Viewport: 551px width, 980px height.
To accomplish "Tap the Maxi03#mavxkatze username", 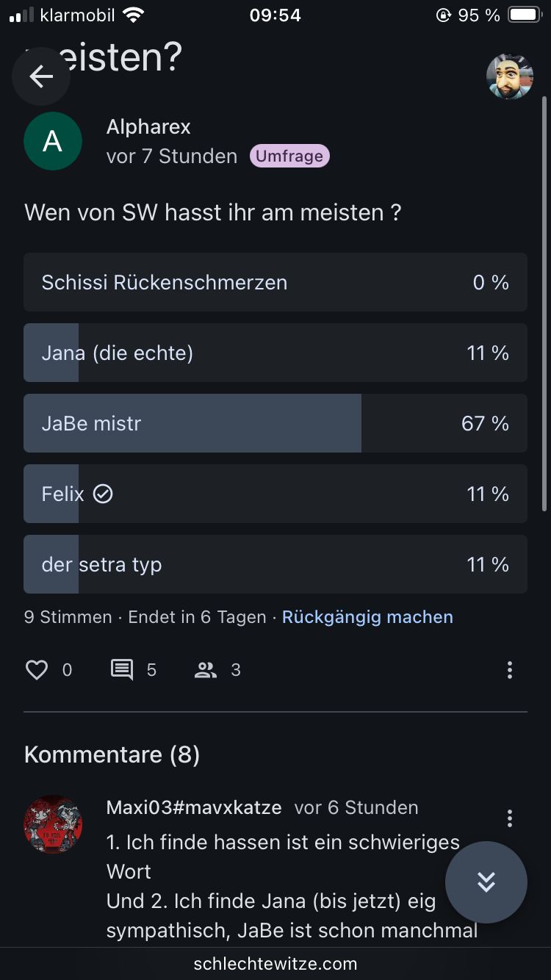I will coord(194,807).
